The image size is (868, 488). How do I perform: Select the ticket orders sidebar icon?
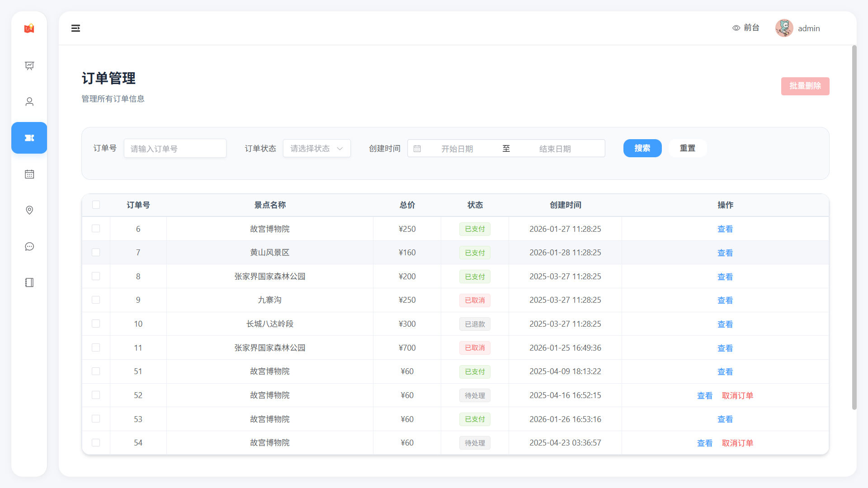click(x=29, y=138)
